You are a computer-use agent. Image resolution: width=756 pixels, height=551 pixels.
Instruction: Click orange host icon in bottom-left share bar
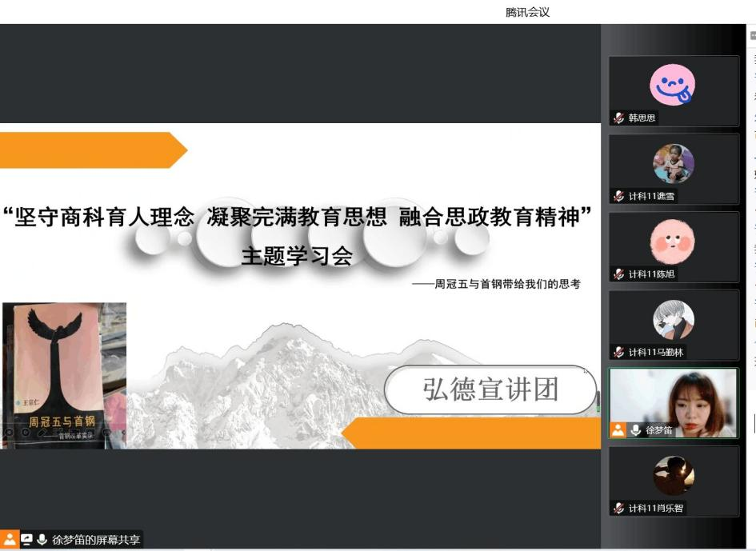coord(10,540)
